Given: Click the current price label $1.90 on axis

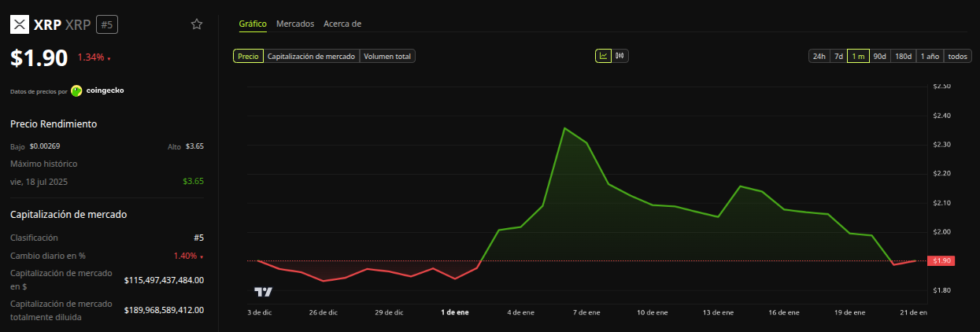Looking at the screenshot, I should tap(941, 260).
